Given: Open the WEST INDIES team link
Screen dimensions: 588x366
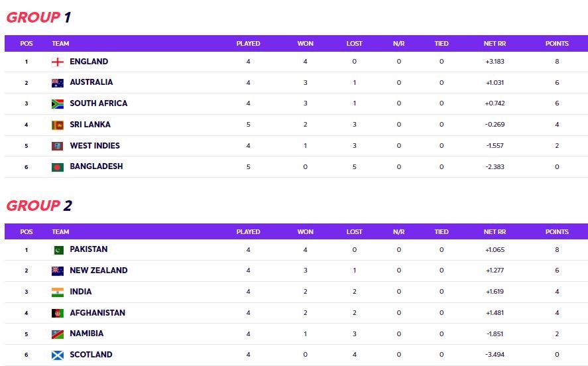Looking at the screenshot, I should 95,145.
